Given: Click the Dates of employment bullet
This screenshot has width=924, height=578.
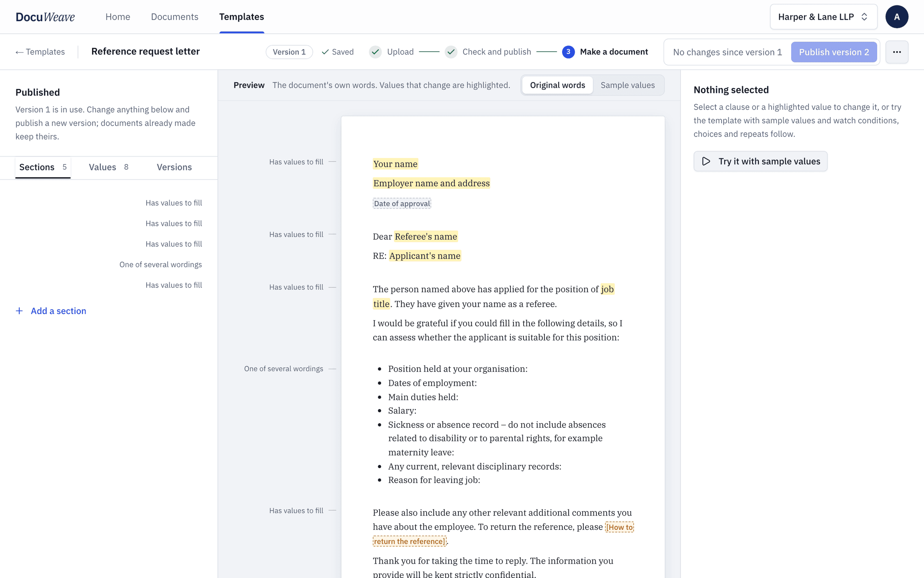Looking at the screenshot, I should [x=432, y=383].
